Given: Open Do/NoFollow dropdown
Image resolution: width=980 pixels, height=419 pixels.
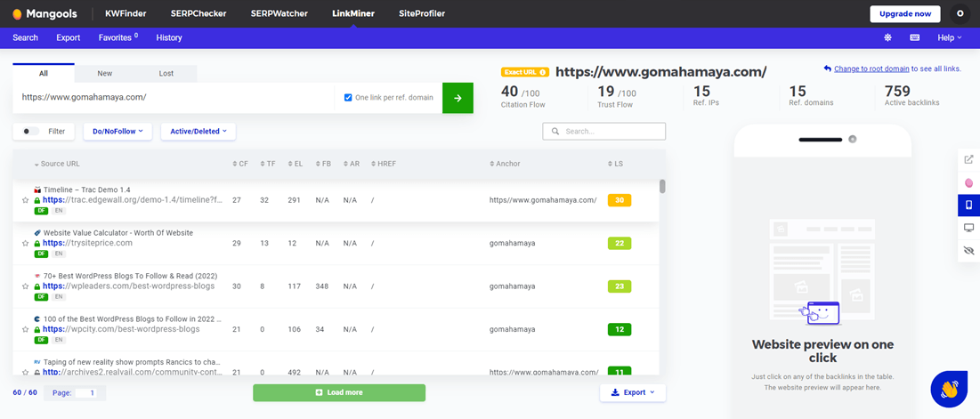Looking at the screenshot, I should pos(117,132).
